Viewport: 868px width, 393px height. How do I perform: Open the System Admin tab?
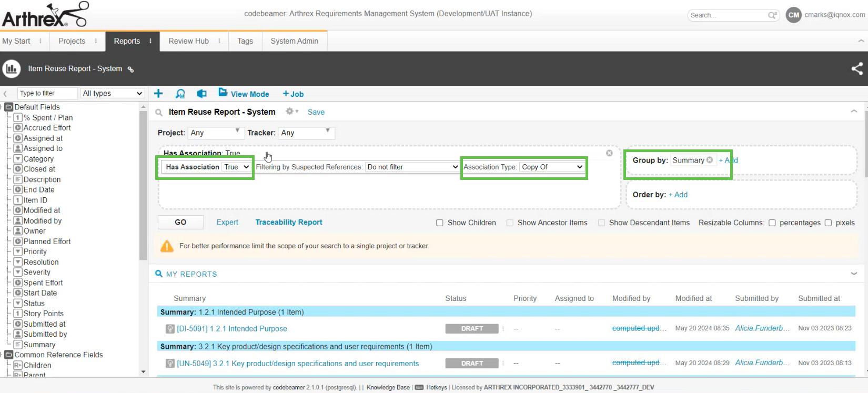click(x=294, y=41)
